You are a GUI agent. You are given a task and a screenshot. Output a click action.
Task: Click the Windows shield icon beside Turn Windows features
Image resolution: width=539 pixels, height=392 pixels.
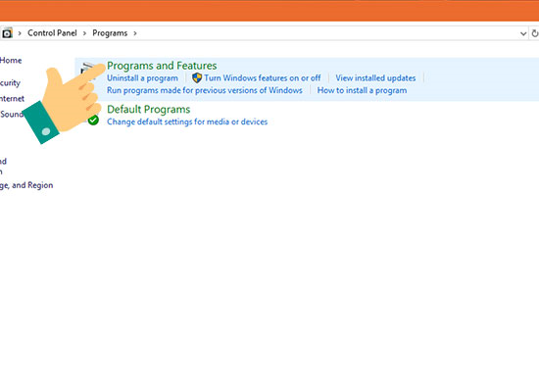197,77
